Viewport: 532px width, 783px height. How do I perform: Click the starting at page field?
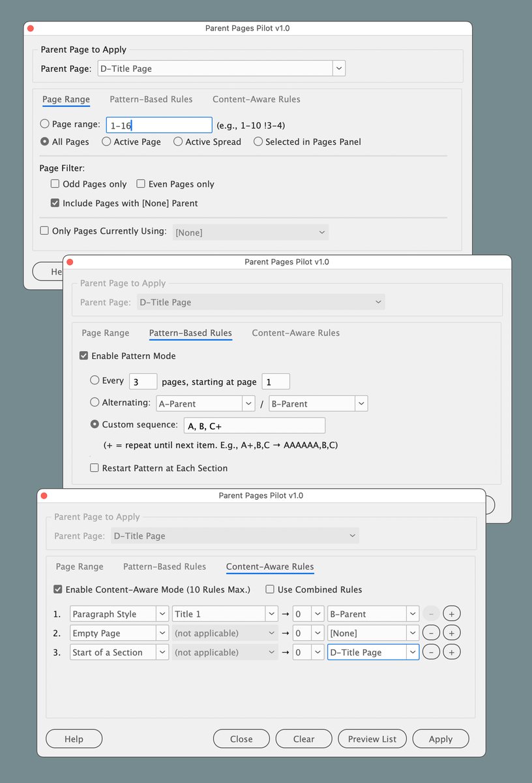pos(276,382)
